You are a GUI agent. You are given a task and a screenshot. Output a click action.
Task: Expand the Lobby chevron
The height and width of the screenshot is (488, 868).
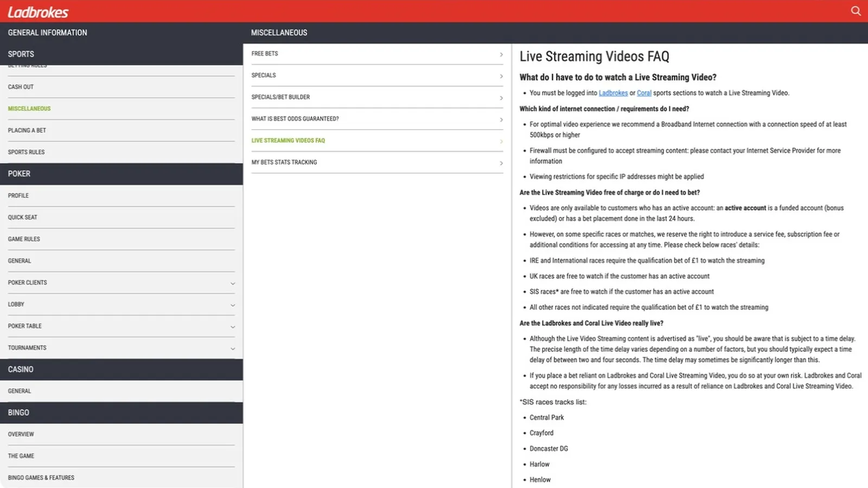coord(233,305)
